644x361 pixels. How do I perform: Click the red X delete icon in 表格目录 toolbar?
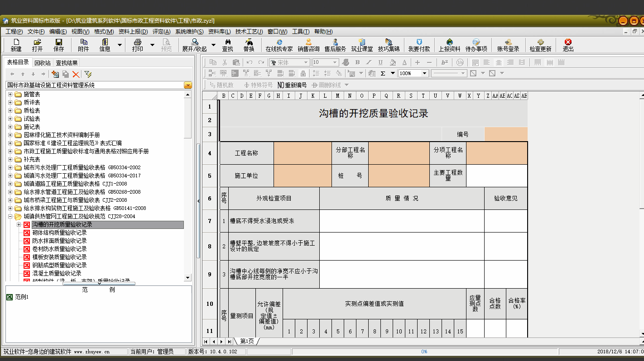click(x=76, y=74)
